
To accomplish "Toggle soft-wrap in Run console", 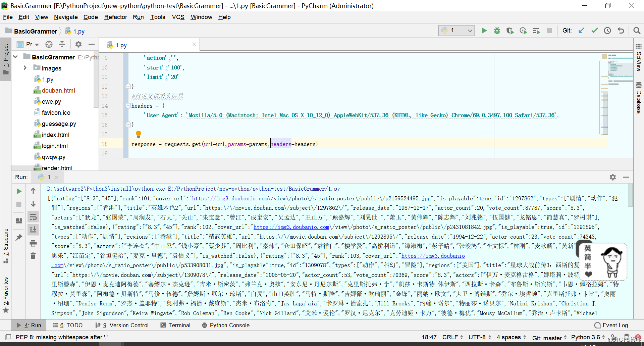I will (x=33, y=217).
